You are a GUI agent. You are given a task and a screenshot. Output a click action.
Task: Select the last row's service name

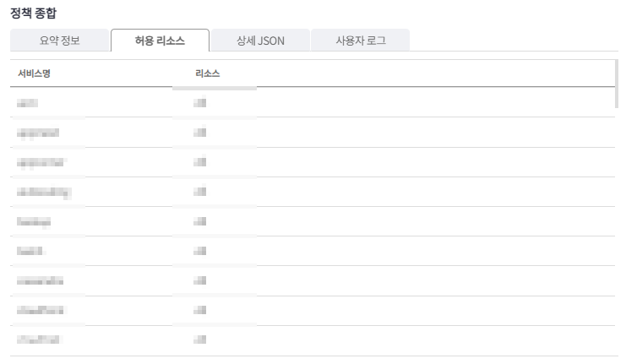[x=38, y=340]
